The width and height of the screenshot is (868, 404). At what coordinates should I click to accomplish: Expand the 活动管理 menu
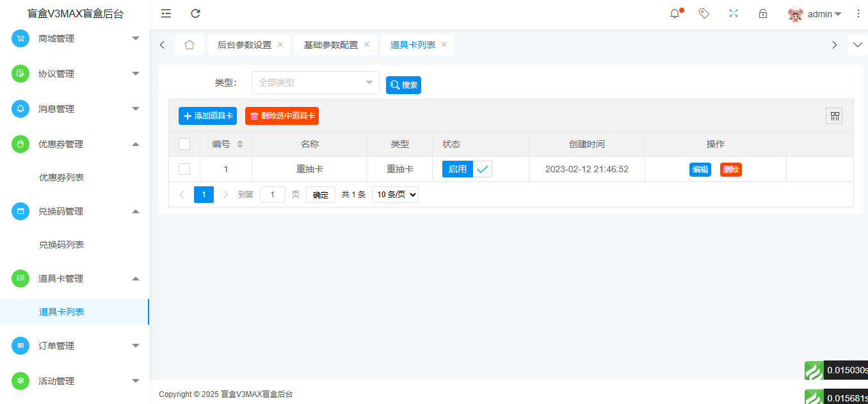[x=74, y=381]
